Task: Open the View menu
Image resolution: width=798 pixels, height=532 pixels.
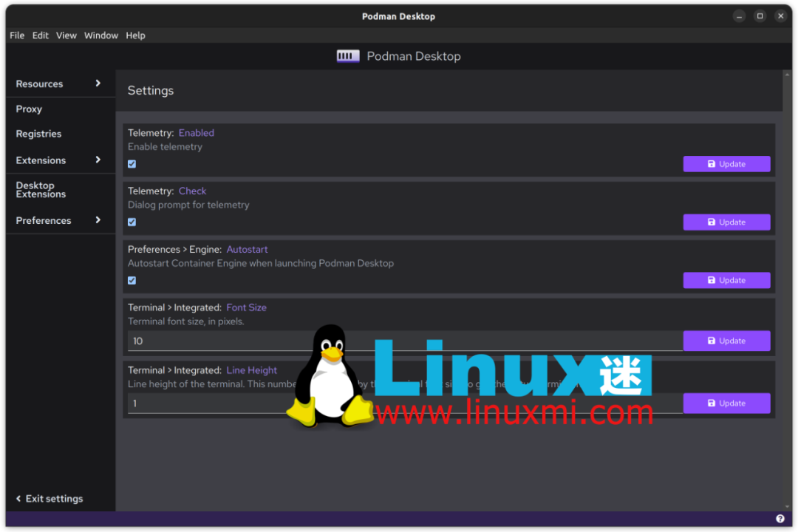Action: 66,35
